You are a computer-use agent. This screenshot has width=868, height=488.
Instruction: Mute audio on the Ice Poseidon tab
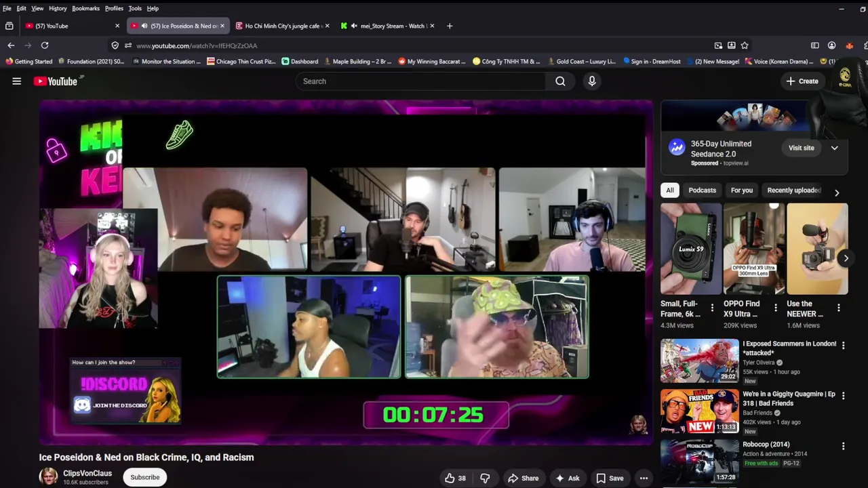click(x=144, y=26)
